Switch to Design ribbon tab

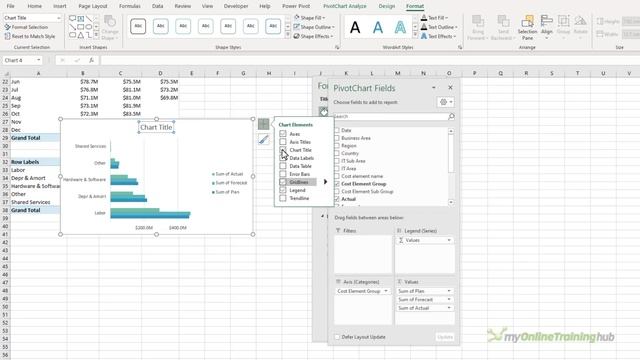(387, 6)
